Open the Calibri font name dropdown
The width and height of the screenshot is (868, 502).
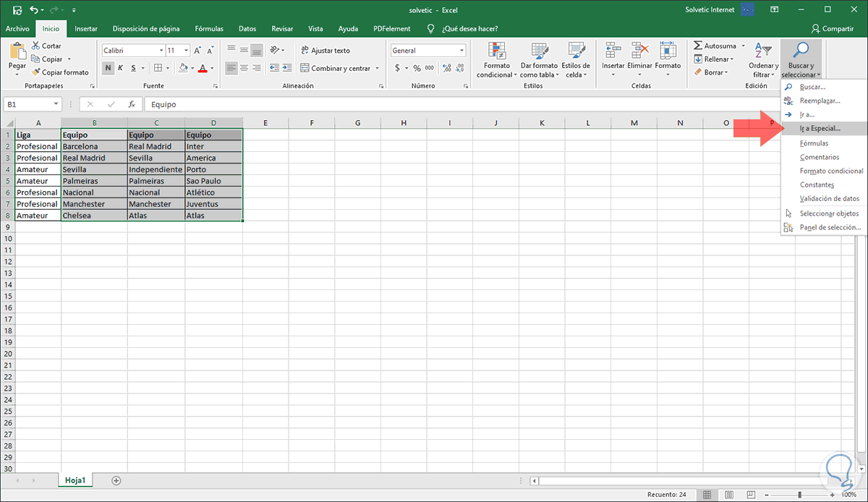coord(161,51)
